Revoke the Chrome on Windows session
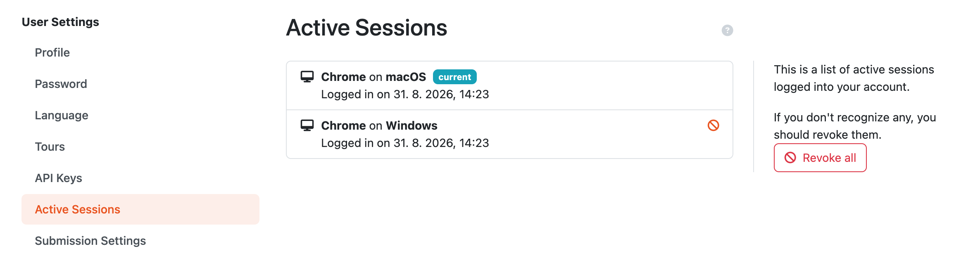This screenshot has width=980, height=270. coord(713,125)
